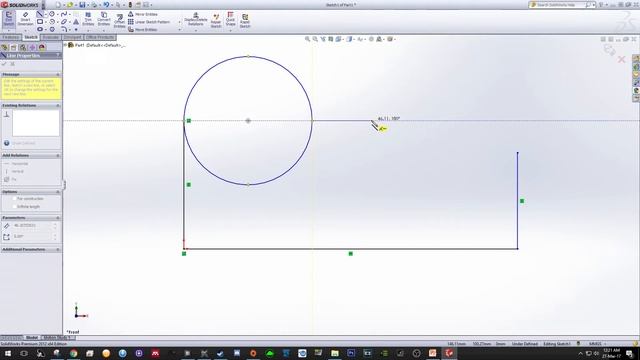Collapse the Message section

58,75
